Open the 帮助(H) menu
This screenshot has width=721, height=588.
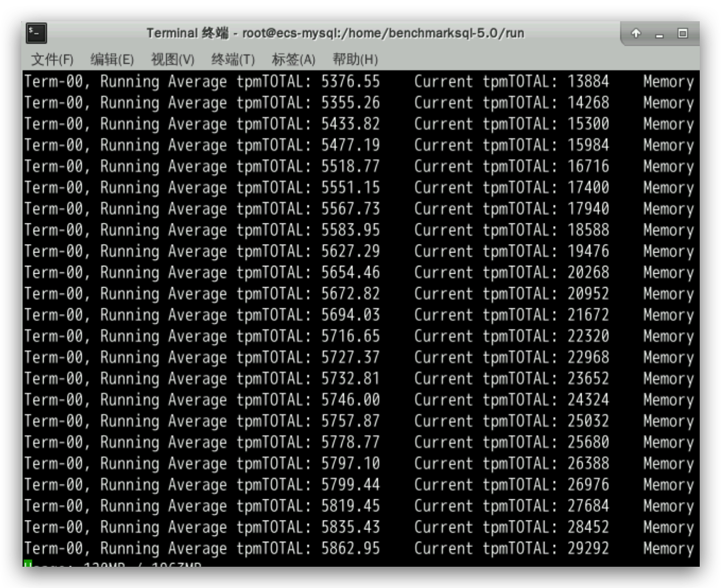pos(355,59)
